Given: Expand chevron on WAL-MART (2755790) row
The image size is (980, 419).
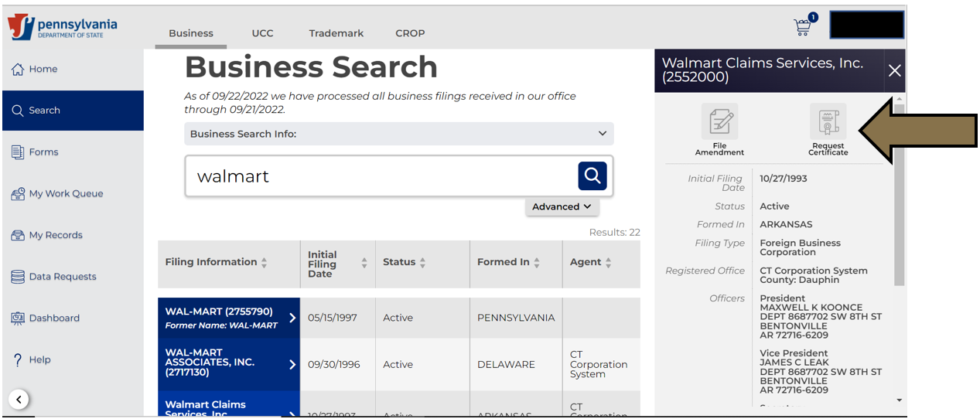Looking at the screenshot, I should (x=292, y=318).
